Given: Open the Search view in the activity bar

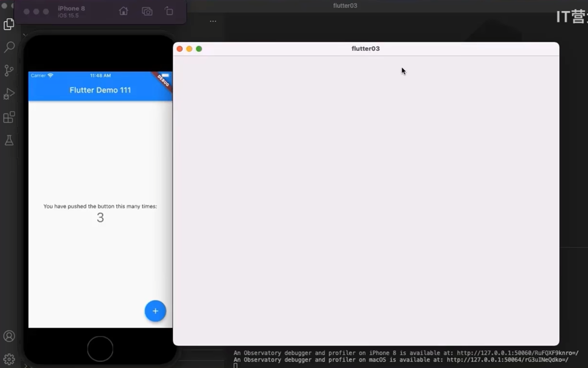Looking at the screenshot, I should [9, 47].
